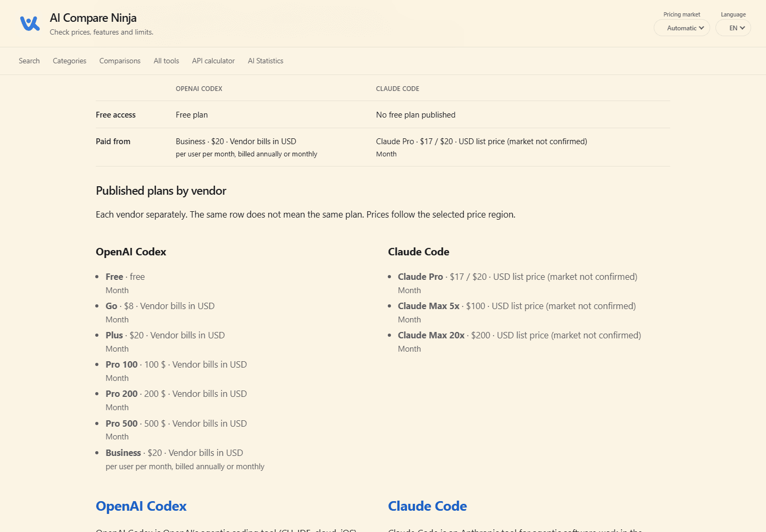
Task: Select the Comparisons nav item
Action: (x=120, y=61)
